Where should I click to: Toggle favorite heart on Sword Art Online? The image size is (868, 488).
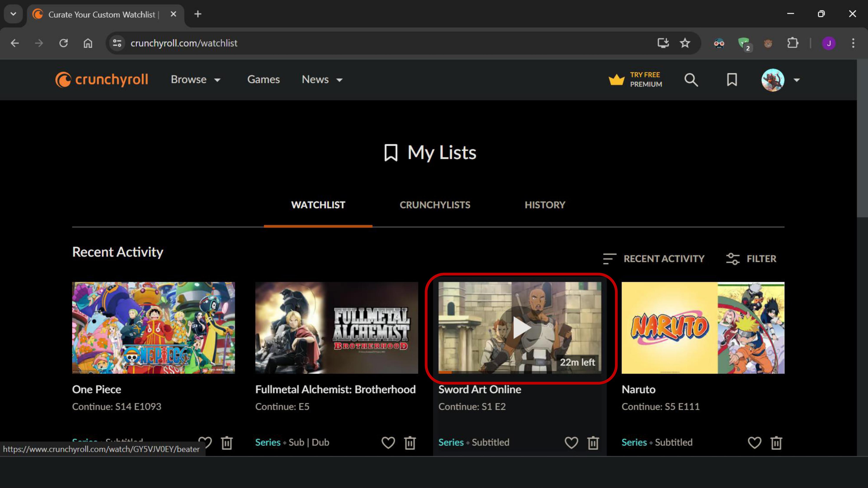571,442
